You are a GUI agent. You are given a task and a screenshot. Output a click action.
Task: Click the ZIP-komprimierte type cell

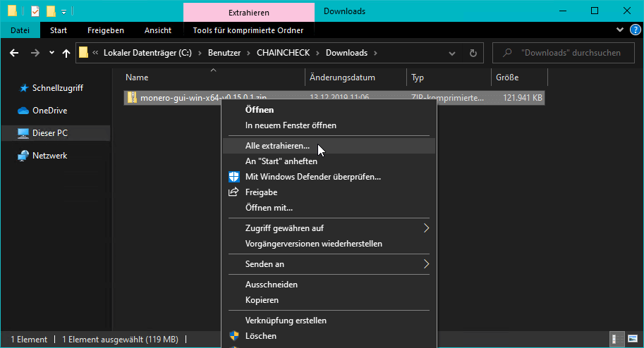pos(448,98)
